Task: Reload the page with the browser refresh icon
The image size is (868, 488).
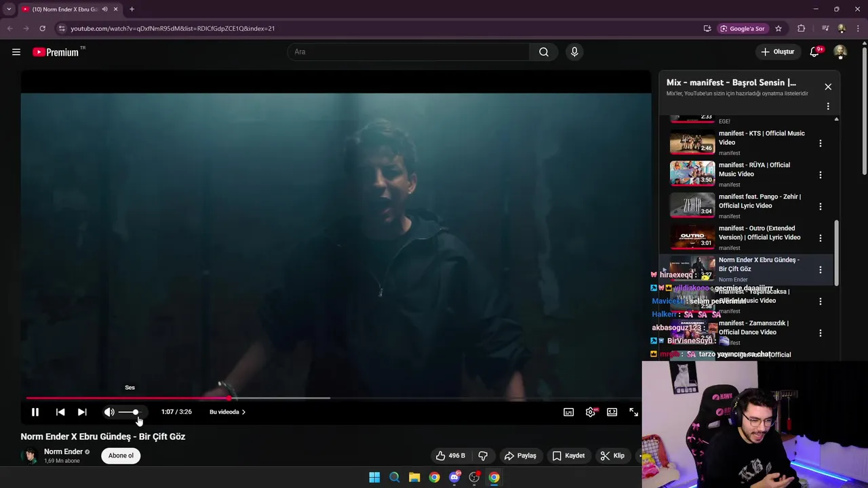Action: 42,28
